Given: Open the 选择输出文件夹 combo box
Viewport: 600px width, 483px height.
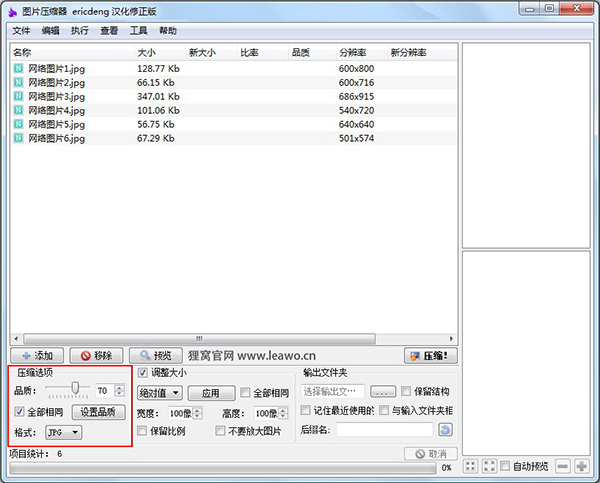Looking at the screenshot, I should click(x=333, y=391).
